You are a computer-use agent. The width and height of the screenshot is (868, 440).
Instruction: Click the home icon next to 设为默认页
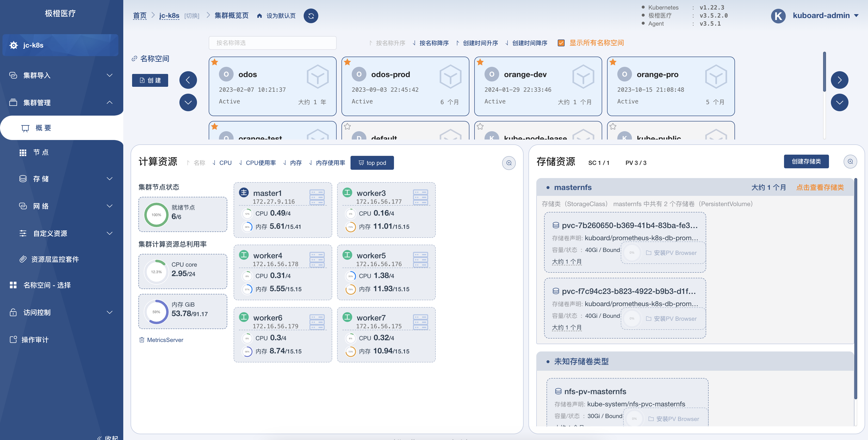click(x=259, y=16)
